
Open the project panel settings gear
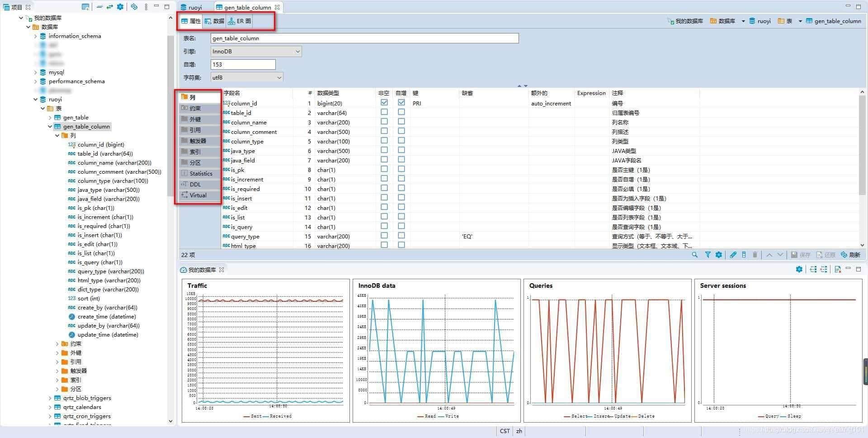coord(120,7)
